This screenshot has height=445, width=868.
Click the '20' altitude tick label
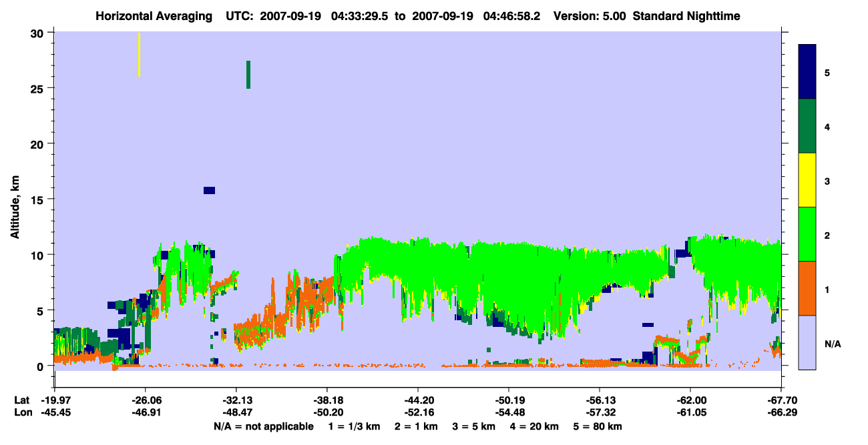[x=38, y=143]
